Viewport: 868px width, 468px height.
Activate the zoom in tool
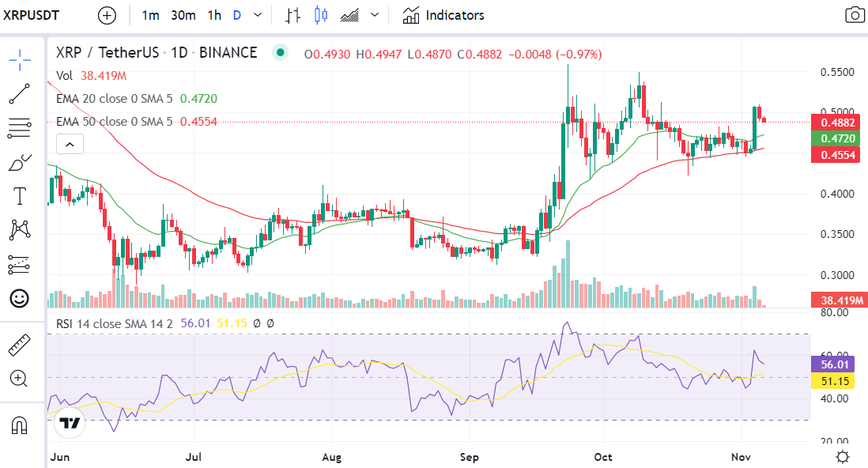pyautogui.click(x=19, y=379)
